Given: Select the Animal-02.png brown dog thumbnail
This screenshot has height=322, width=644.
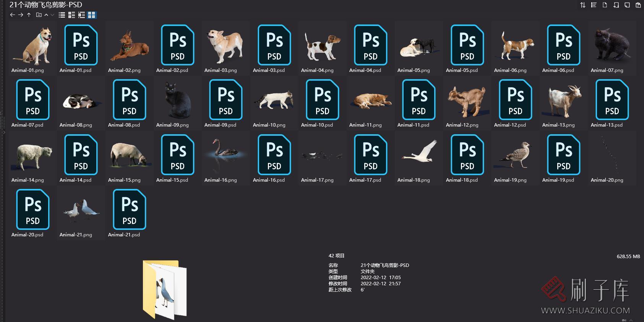Looking at the screenshot, I should [129, 45].
